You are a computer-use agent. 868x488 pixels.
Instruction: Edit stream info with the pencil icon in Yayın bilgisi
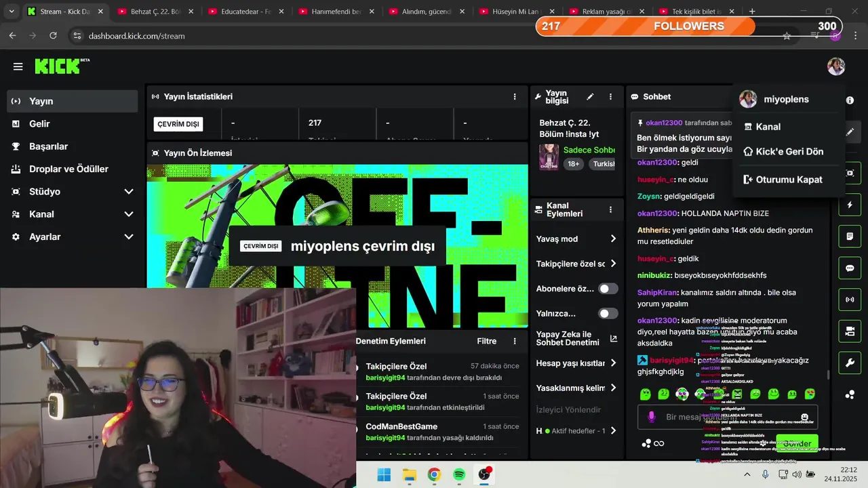tap(590, 97)
